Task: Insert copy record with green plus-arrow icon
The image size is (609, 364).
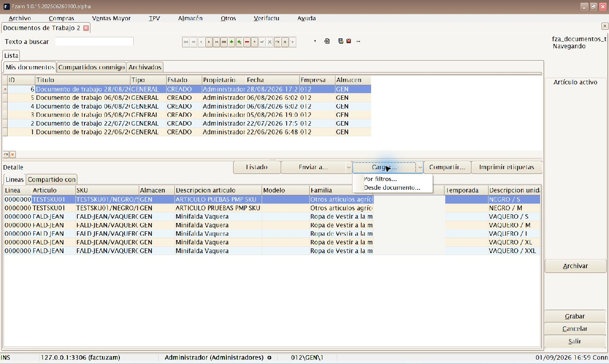Action: click(x=239, y=42)
